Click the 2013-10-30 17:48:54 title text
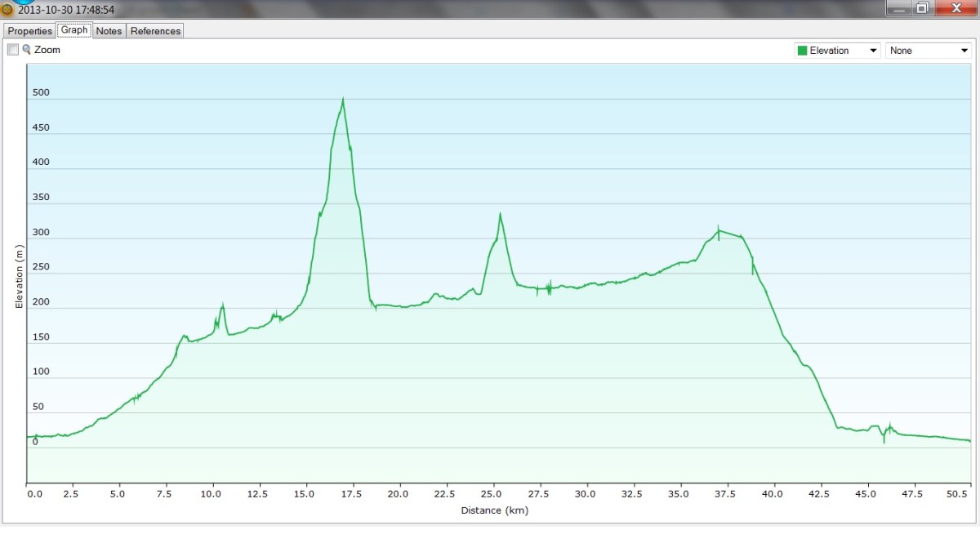The height and width of the screenshot is (548, 980). [66, 10]
